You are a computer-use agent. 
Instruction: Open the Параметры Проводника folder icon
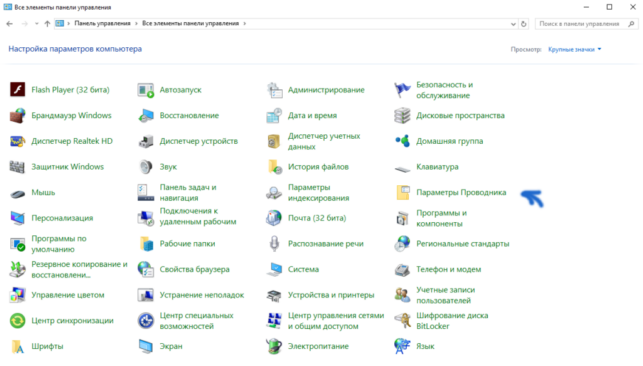[402, 193]
